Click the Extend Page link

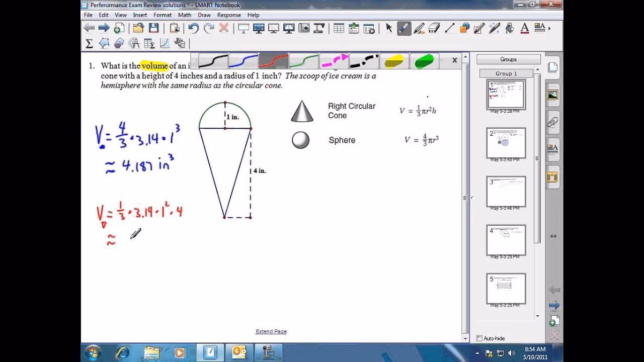click(x=271, y=331)
